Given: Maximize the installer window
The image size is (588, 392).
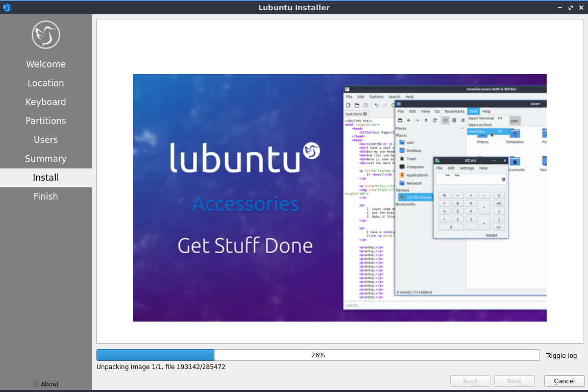Looking at the screenshot, I should (x=570, y=8).
